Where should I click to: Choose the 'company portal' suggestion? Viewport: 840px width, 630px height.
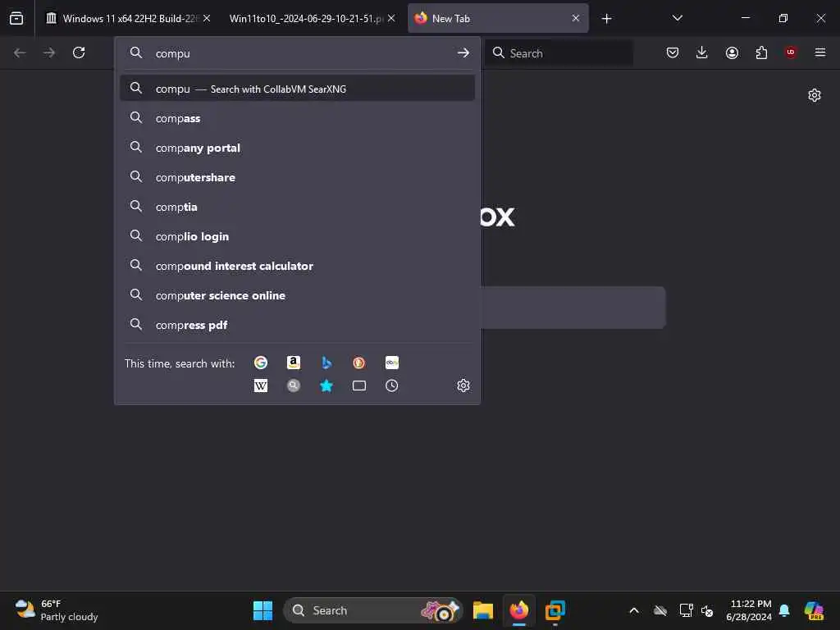pos(297,148)
